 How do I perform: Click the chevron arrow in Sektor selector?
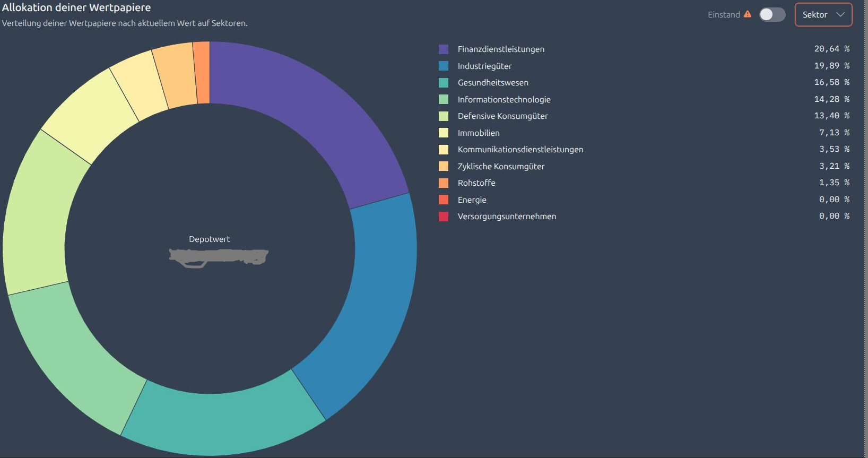coord(840,15)
